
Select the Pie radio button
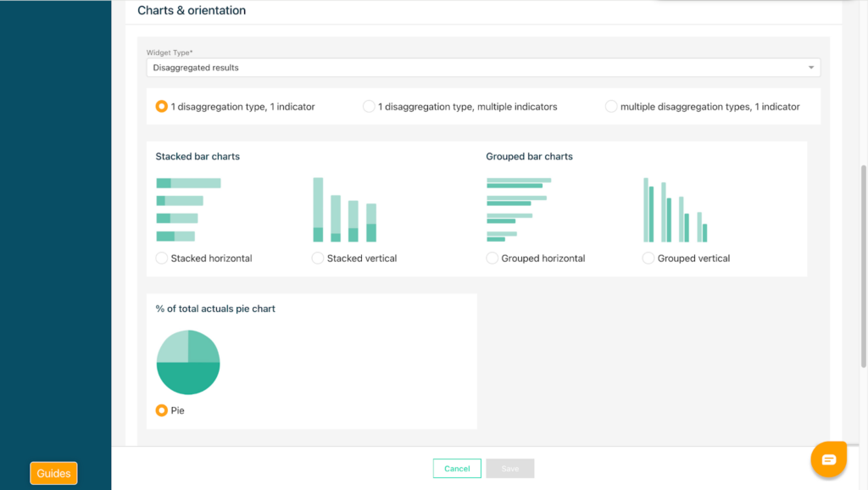tap(162, 410)
